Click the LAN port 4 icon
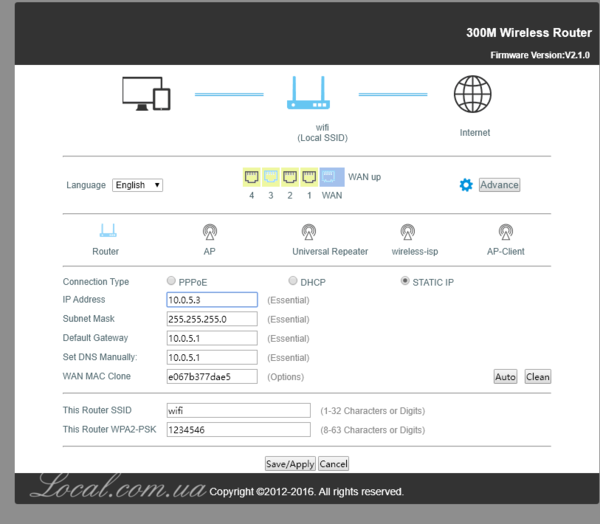600x524 pixels. click(252, 177)
